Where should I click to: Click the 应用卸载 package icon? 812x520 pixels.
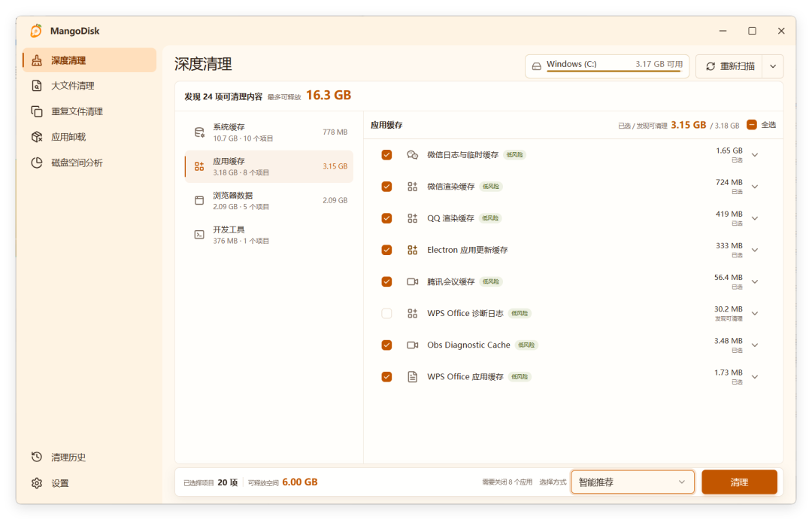[x=37, y=137]
